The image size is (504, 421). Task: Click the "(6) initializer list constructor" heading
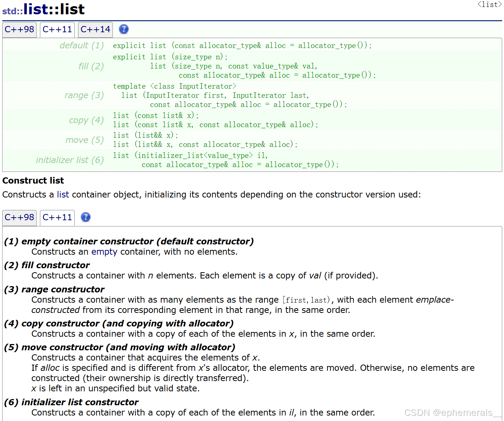click(x=71, y=402)
